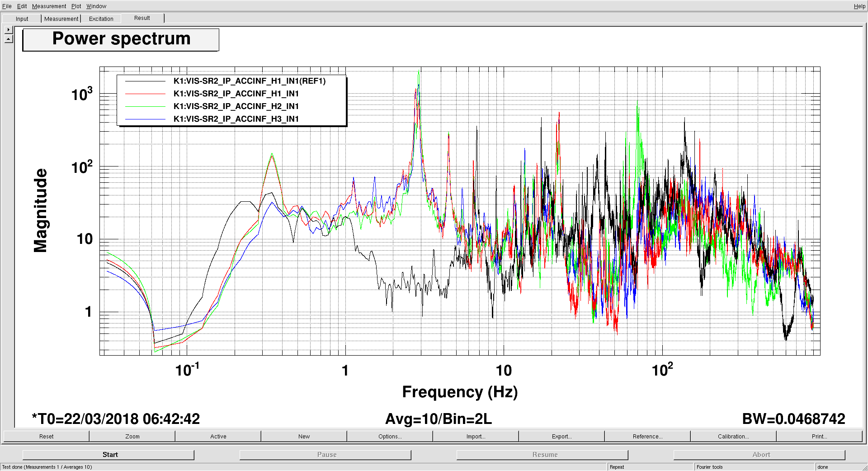
Task: Open plot Options dialog
Action: point(390,436)
